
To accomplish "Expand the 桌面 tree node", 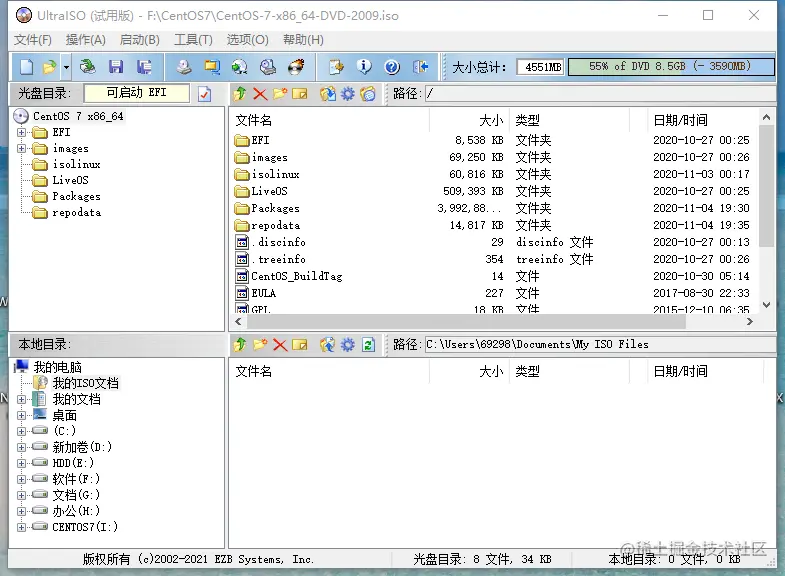I will tap(22, 415).
